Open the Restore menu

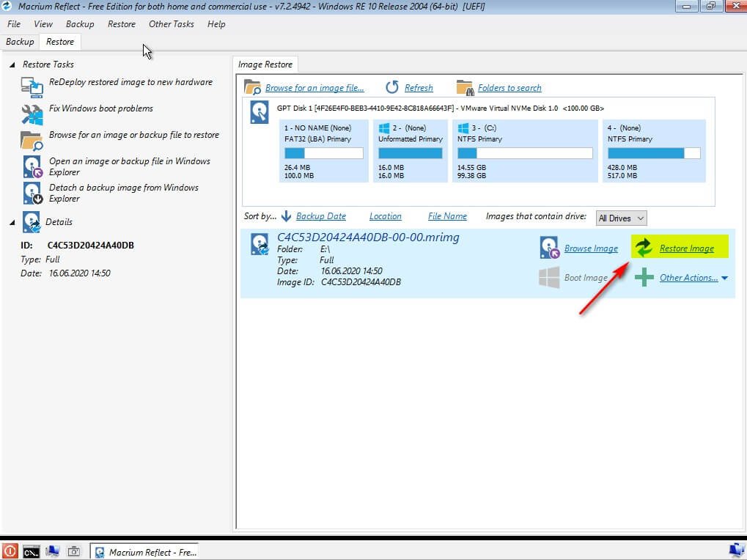pos(122,23)
